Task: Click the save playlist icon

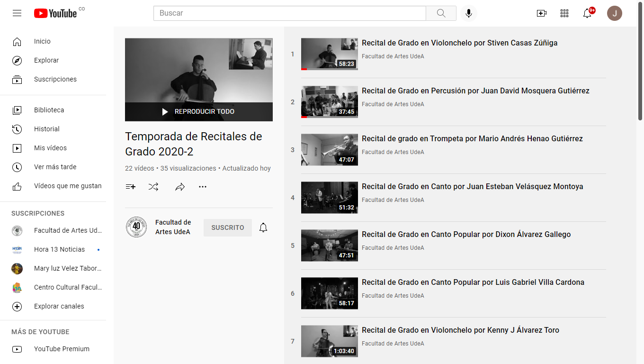Action: click(130, 187)
